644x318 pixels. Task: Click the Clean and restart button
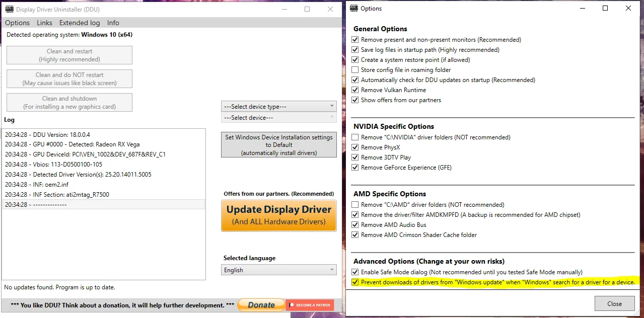69,55
